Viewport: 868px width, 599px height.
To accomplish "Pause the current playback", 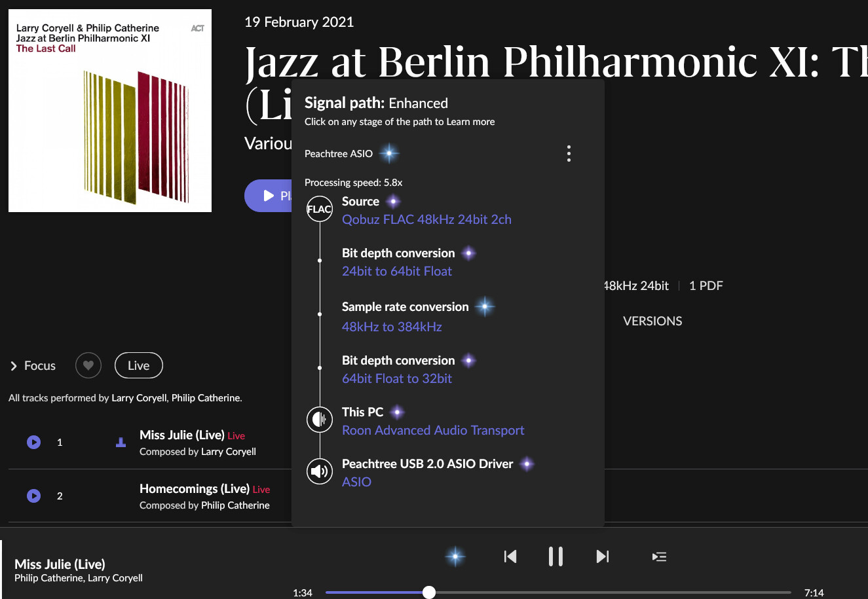I will click(x=556, y=556).
